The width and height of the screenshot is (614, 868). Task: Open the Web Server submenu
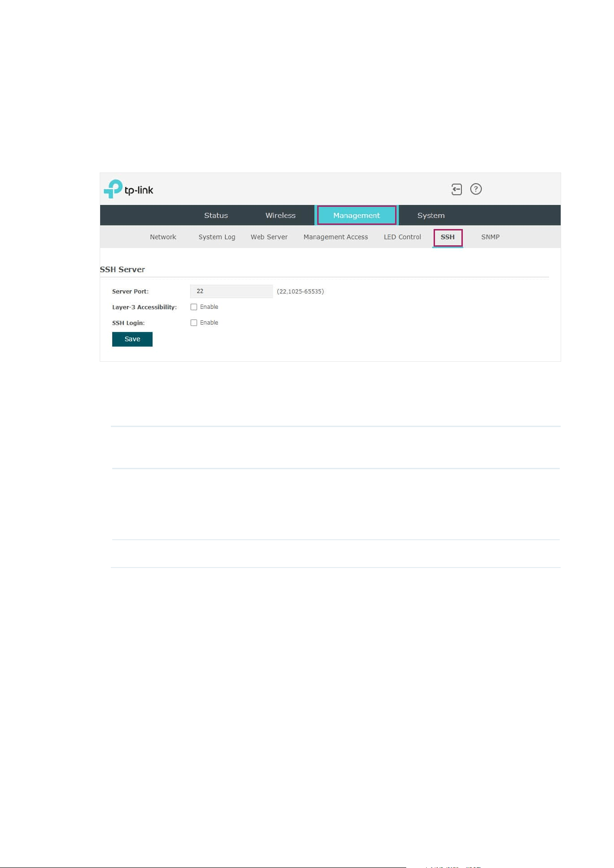tap(269, 237)
